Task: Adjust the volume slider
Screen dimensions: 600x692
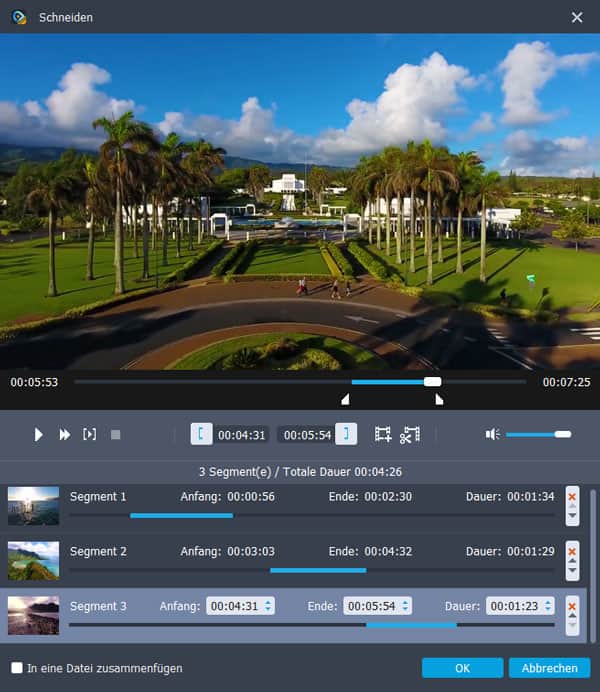Action: tap(538, 435)
